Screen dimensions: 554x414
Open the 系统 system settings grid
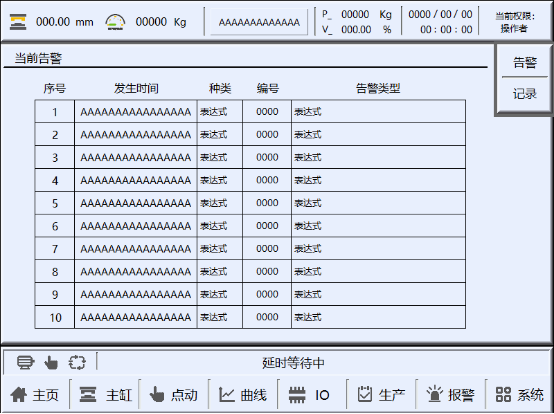[519, 395]
